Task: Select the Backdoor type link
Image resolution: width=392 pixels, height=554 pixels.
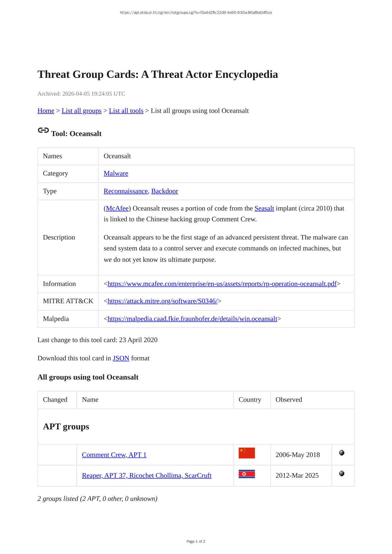Action: [x=164, y=191]
